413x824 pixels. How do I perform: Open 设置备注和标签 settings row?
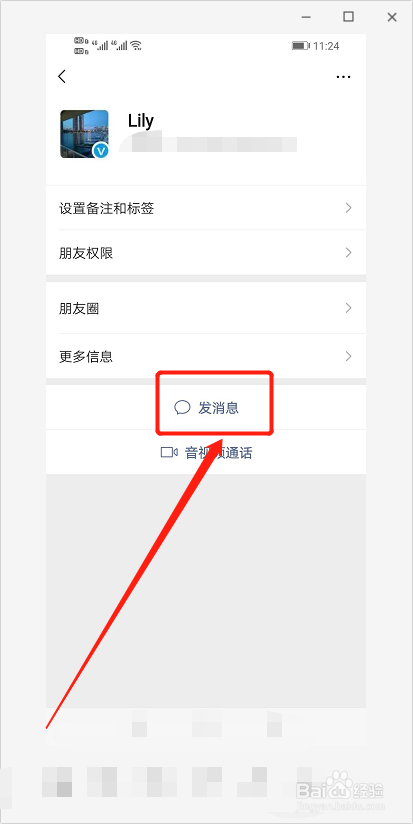point(206,208)
